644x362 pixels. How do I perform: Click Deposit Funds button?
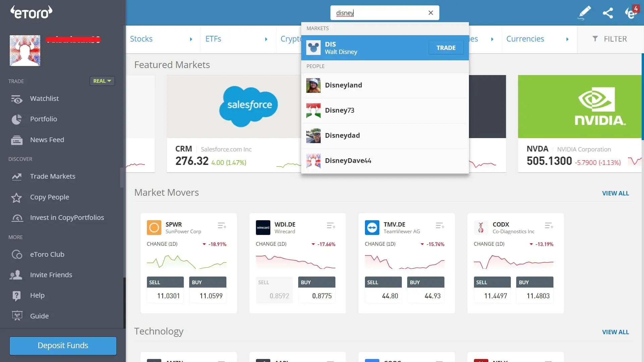63,346
